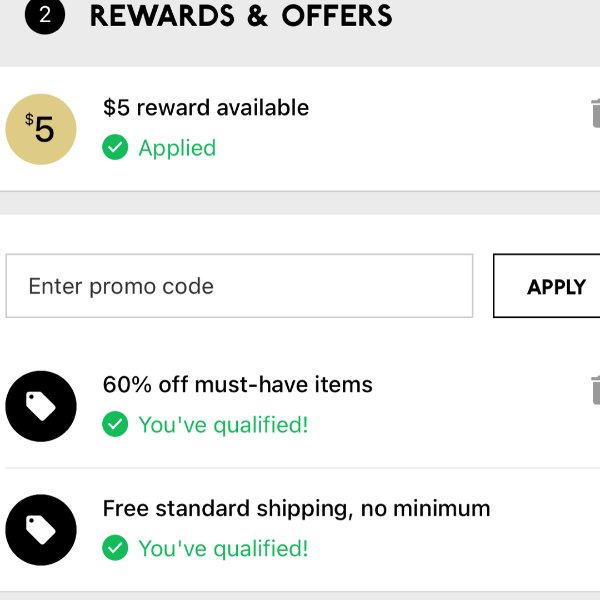Tap the gold $5 reward badge
The height and width of the screenshot is (600, 600).
tap(41, 129)
